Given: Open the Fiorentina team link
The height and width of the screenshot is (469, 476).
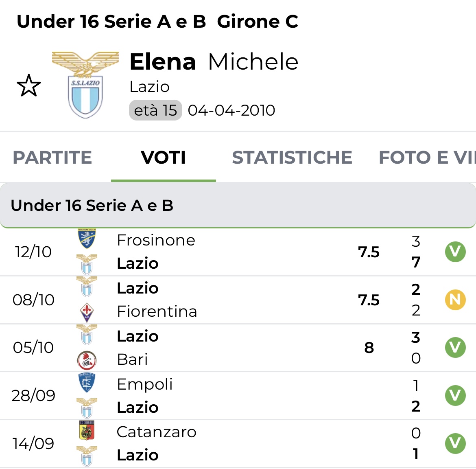Looking at the screenshot, I should point(157,311).
